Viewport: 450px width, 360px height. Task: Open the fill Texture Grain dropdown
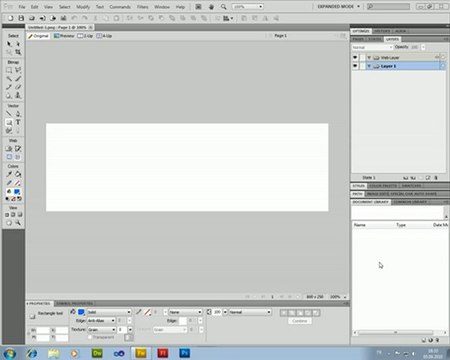pos(101,329)
